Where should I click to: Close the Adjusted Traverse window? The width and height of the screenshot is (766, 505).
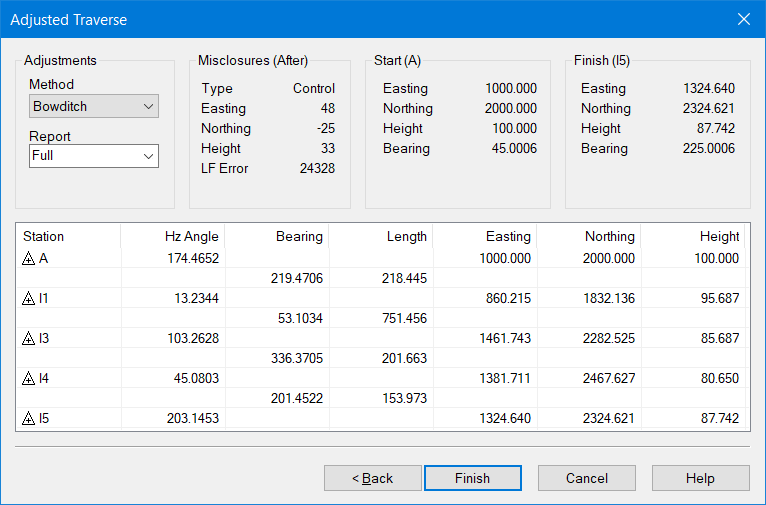pyautogui.click(x=744, y=20)
